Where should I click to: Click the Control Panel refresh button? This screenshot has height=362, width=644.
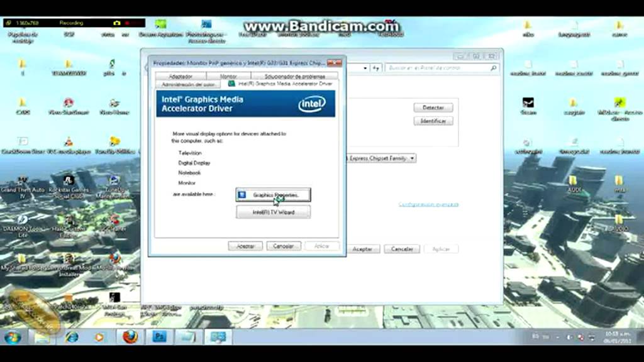click(376, 68)
